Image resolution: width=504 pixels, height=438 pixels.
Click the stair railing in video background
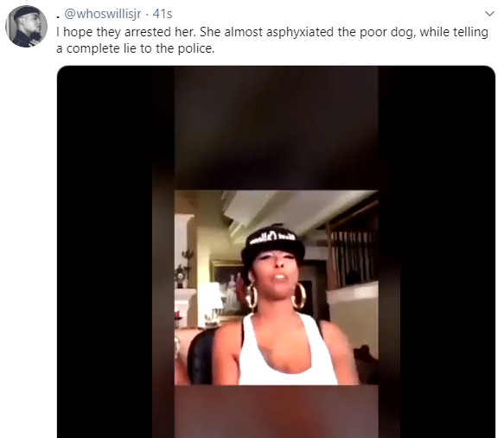(352, 257)
